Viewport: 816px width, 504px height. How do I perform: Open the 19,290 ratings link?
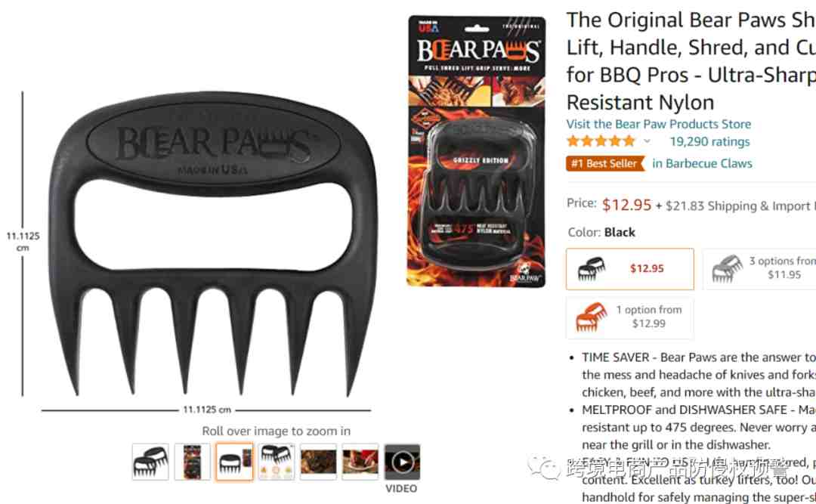tap(709, 141)
